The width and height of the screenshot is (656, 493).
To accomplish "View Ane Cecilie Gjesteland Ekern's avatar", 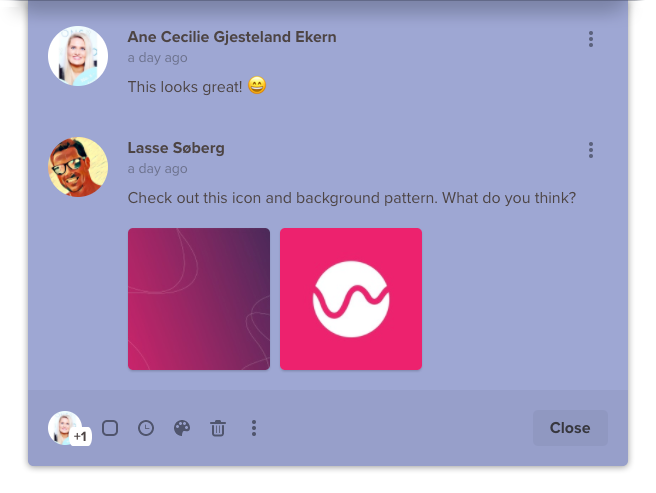I will click(78, 56).
